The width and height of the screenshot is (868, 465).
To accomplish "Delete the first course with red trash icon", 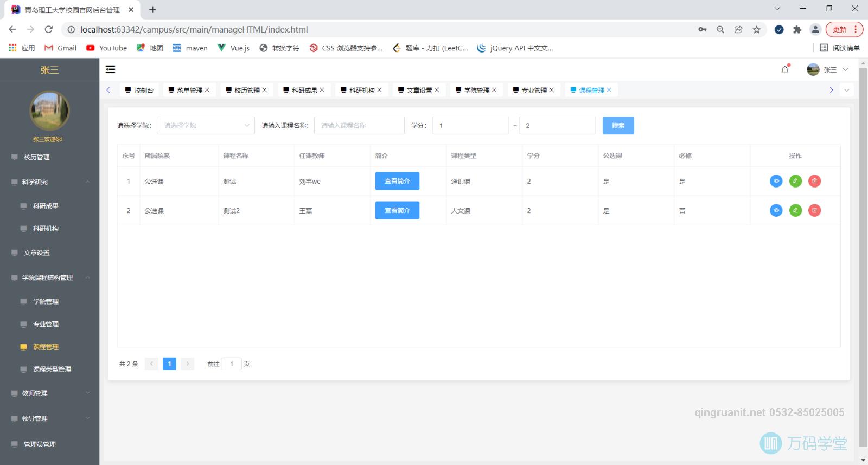I will tap(814, 181).
